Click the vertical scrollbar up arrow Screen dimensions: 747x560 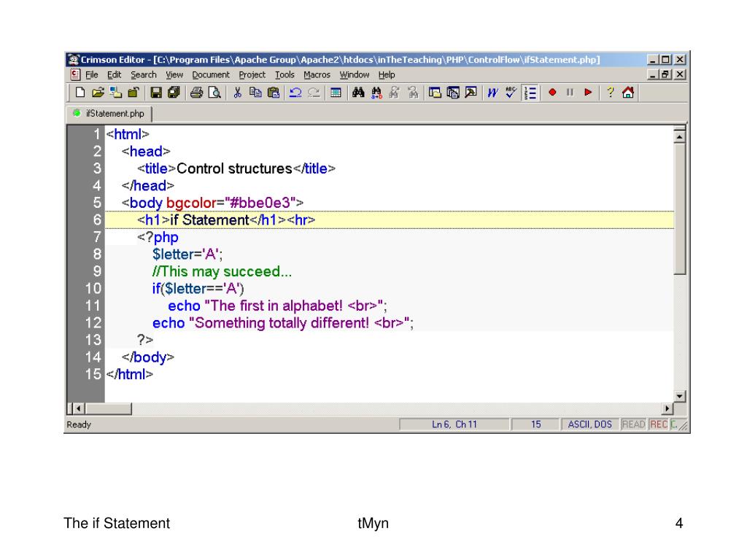(x=679, y=136)
